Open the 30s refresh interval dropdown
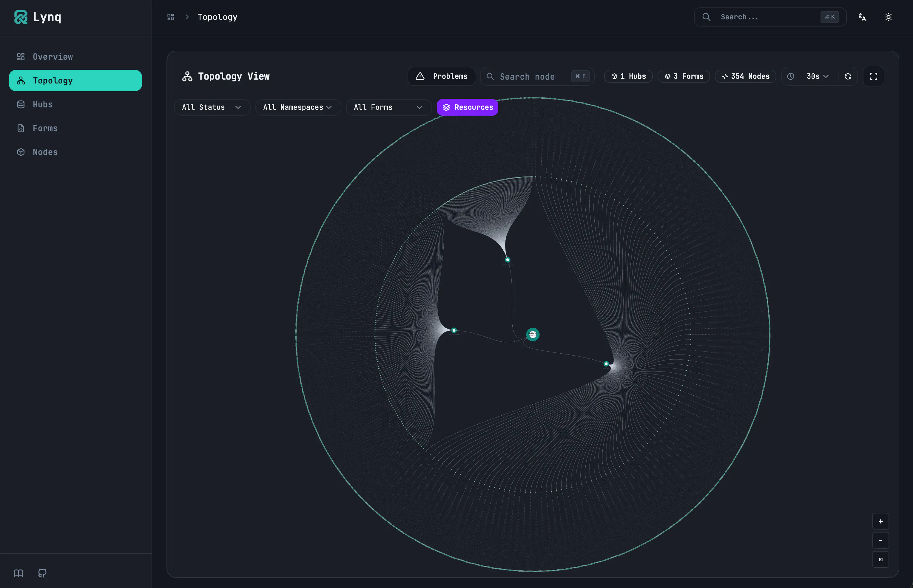 (x=818, y=76)
